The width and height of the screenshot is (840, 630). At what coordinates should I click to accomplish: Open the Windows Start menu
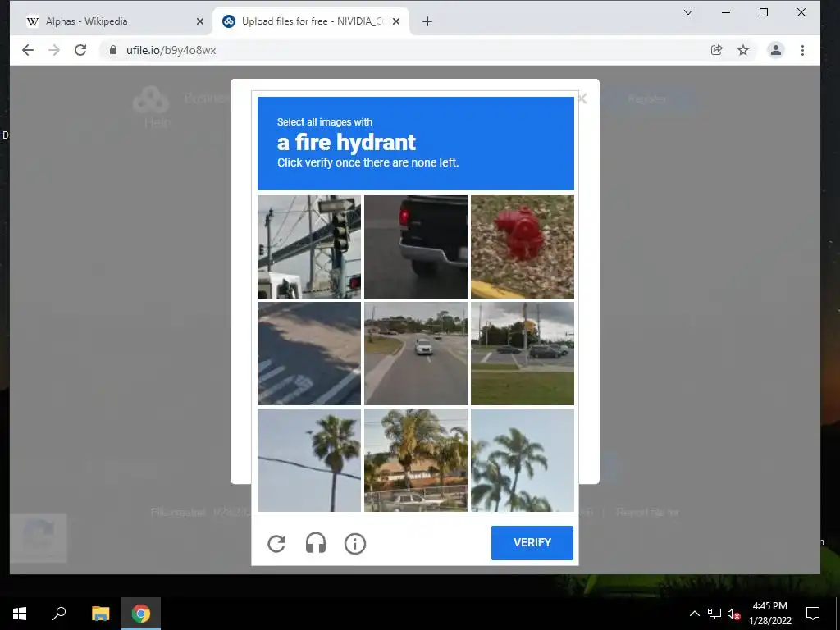[20, 614]
